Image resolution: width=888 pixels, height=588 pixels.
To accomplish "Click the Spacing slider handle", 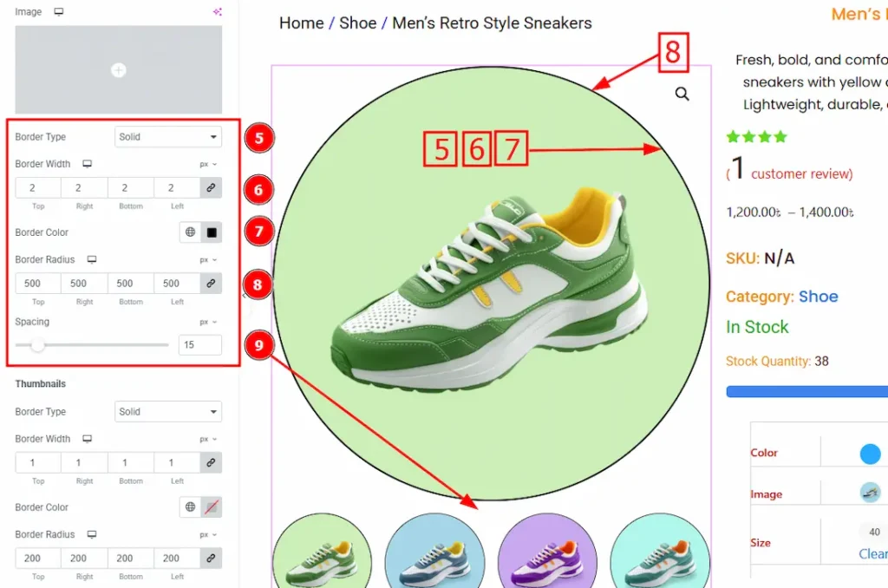I will [37, 345].
